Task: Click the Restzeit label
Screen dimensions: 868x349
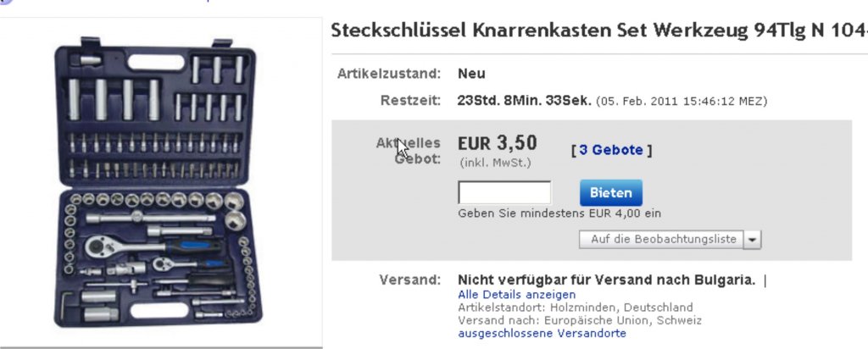Action: (x=410, y=101)
